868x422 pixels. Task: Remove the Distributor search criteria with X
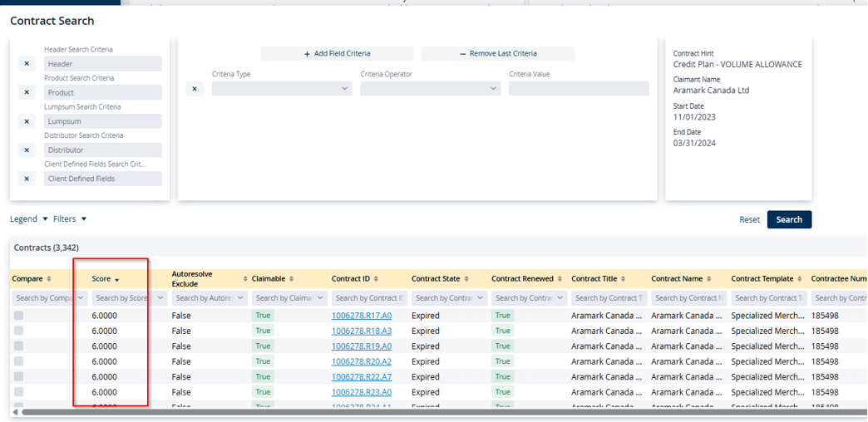[x=27, y=150]
